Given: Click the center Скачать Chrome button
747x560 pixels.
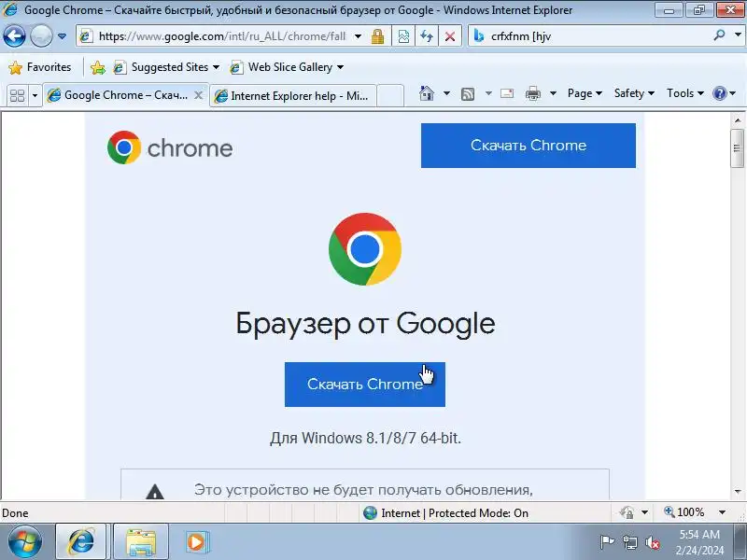Looking at the screenshot, I should 365,385.
